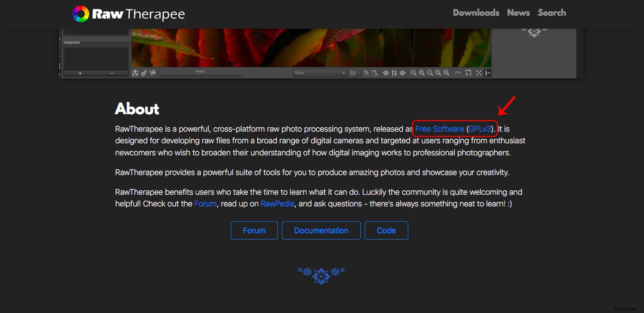The height and width of the screenshot is (313, 644).
Task: Zoom in with the magnifier plus icon
Action: (x=422, y=73)
